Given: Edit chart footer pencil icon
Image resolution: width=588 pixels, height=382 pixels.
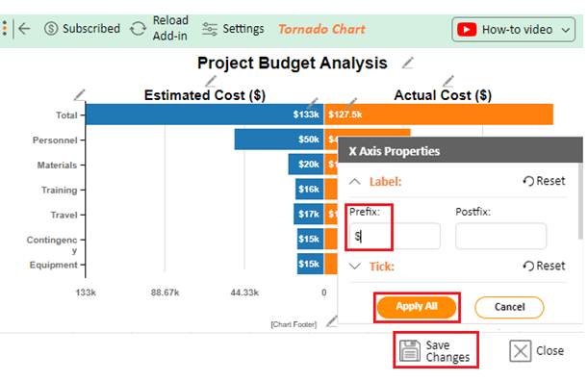Looking at the screenshot, I should (331, 321).
